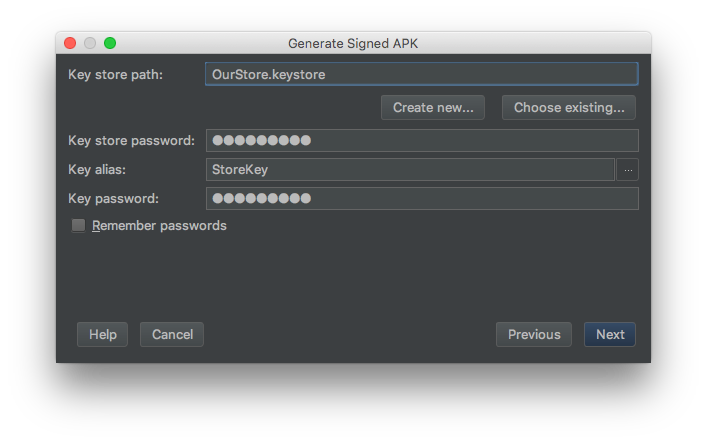This screenshot has height=443, width=707.
Task: Click the green zoom window button
Action: pyautogui.click(x=110, y=43)
